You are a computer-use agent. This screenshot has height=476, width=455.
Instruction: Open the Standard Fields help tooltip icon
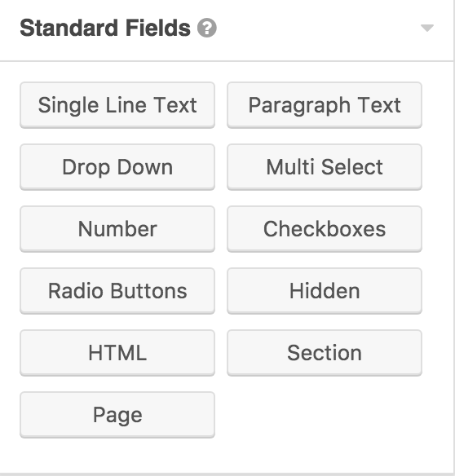[207, 28]
